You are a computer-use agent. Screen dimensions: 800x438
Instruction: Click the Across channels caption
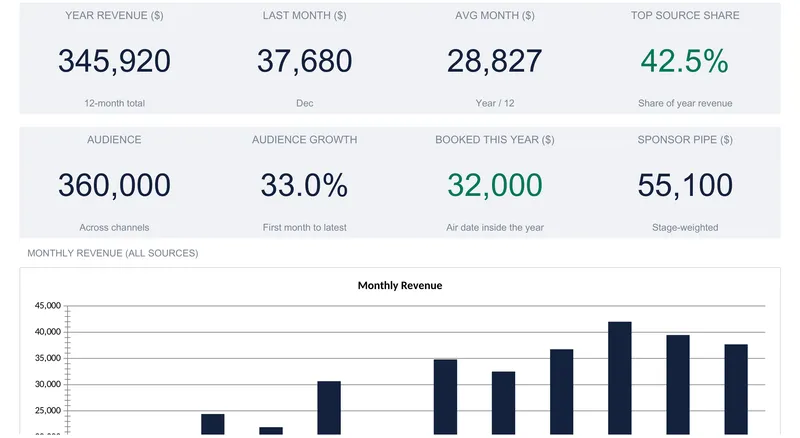[x=114, y=227]
